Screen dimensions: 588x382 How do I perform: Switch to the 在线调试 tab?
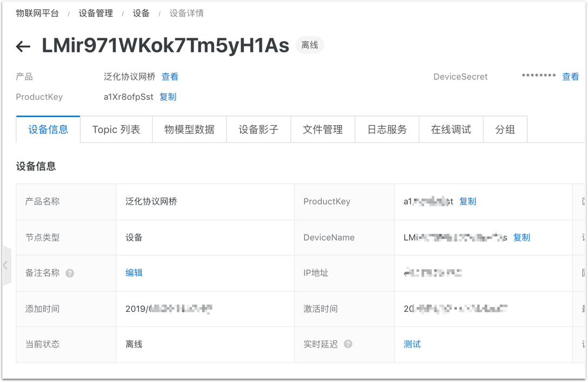451,129
